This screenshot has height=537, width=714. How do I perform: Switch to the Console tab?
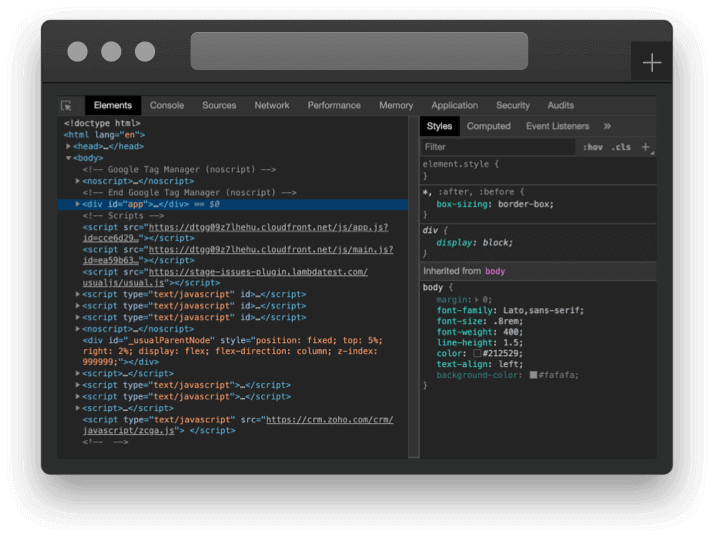point(167,105)
